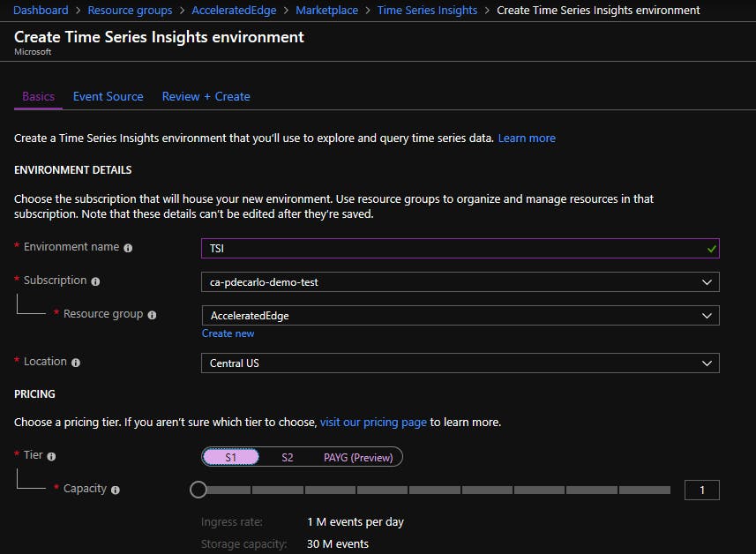Open the Review + Create tab
The height and width of the screenshot is (554, 756).
point(206,97)
